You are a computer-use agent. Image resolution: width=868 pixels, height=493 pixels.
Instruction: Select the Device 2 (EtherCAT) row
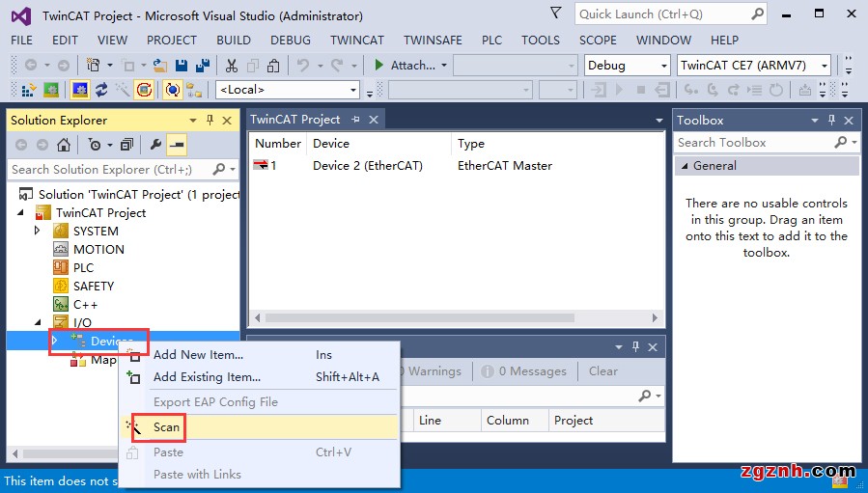point(367,166)
